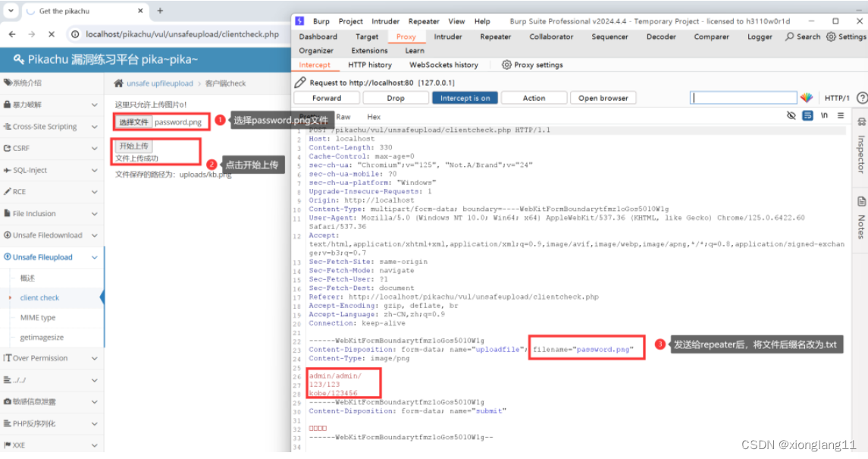Screen dimensions: 868x459
Task: Expand the File Inclusion sidebar section
Action: point(52,213)
